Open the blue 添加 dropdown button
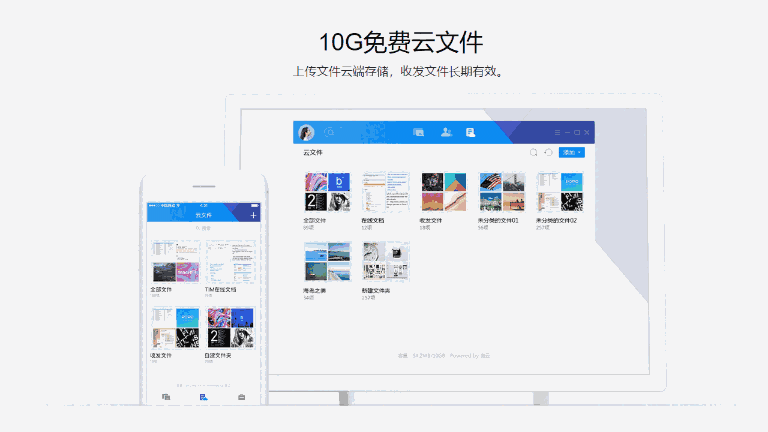This screenshot has height=432, width=768. click(572, 152)
